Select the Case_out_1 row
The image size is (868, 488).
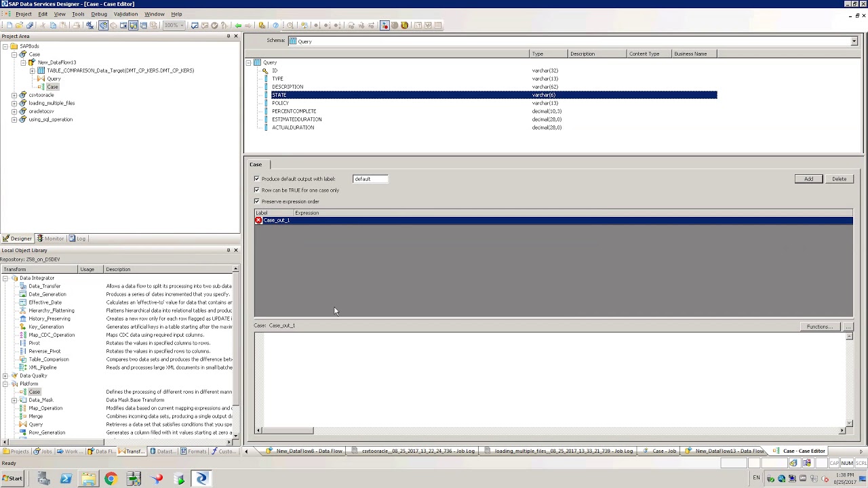553,220
